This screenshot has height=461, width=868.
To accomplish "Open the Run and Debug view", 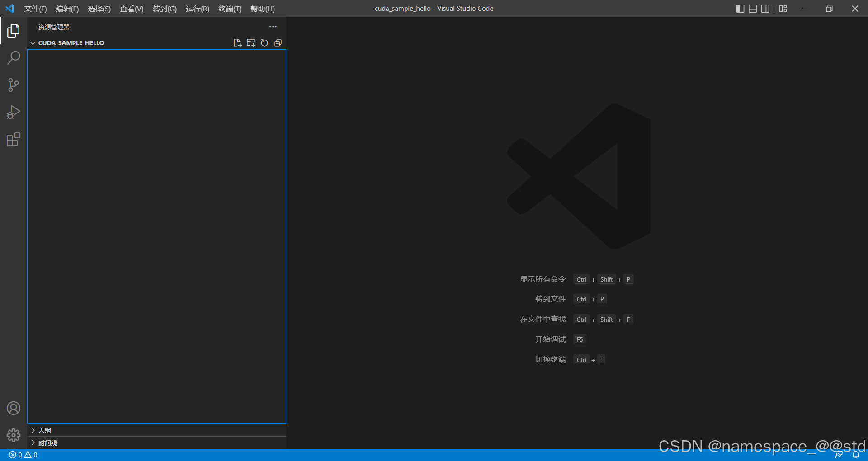I will click(14, 112).
